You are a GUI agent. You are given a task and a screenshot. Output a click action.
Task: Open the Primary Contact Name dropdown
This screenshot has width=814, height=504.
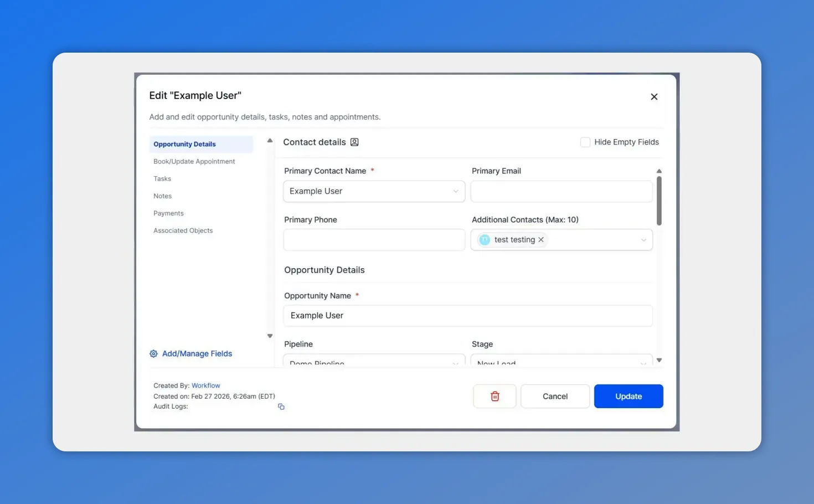455,191
